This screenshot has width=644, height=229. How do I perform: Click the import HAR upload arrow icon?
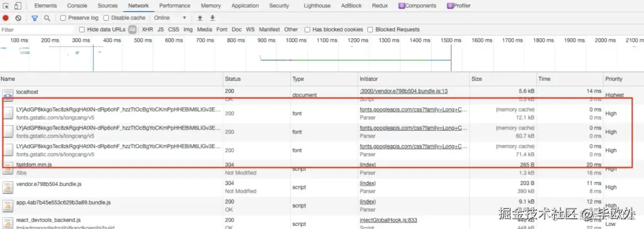(200, 18)
